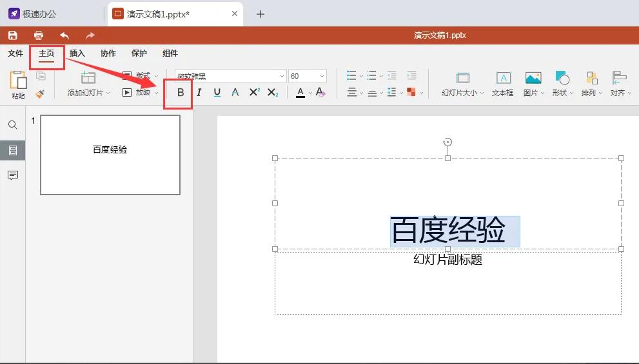Click the slide thumbnails panel icon
Image resolution: width=639 pixels, height=364 pixels.
pyautogui.click(x=13, y=150)
